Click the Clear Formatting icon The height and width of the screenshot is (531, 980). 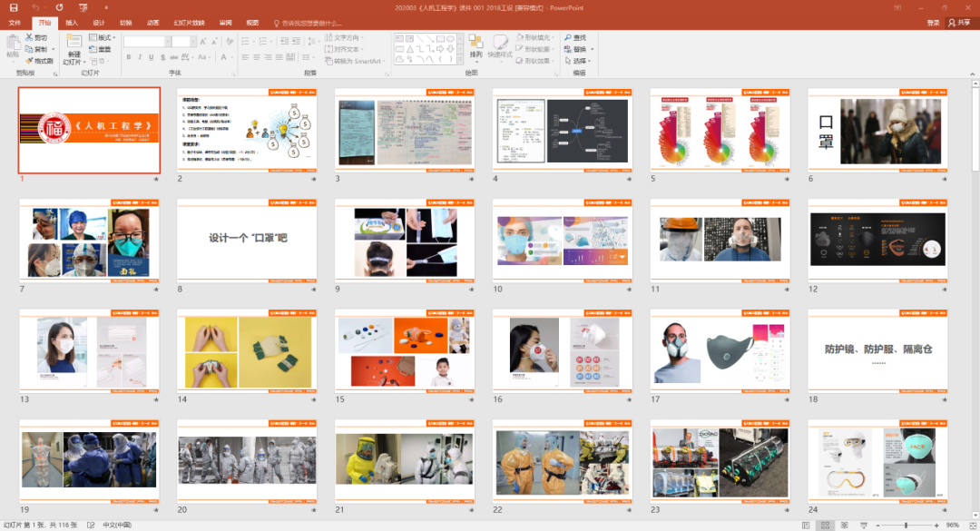click(230, 41)
